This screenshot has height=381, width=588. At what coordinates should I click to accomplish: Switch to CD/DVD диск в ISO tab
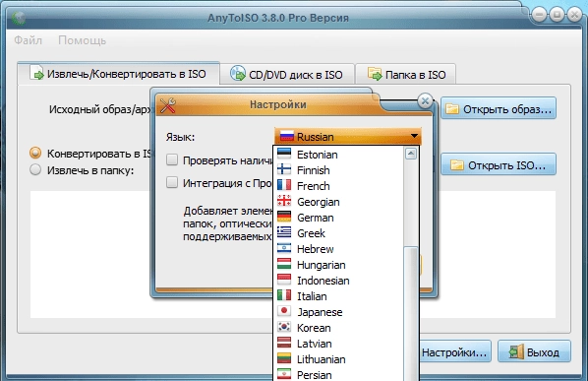click(287, 74)
